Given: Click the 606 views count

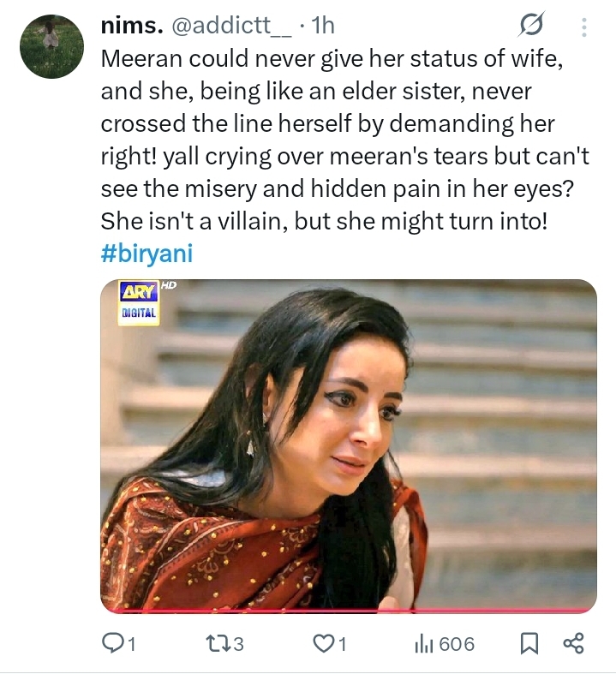Looking at the screenshot, I should pos(457,643).
